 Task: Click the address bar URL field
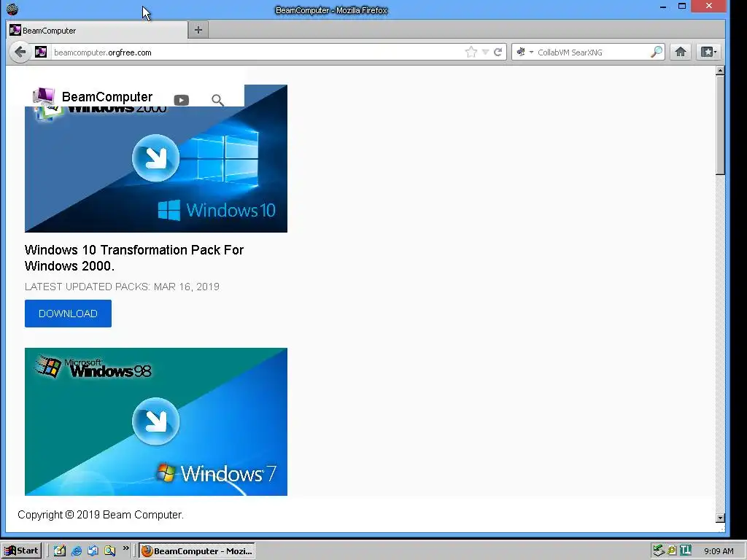click(x=258, y=52)
